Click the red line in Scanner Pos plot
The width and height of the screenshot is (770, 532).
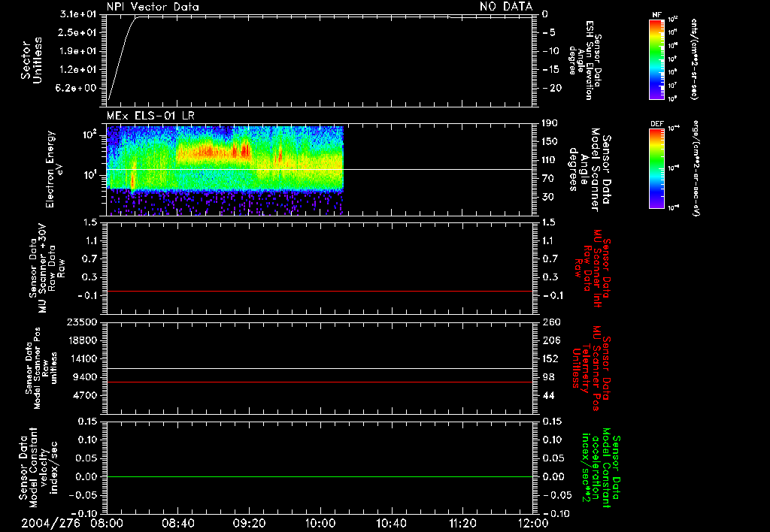[319, 382]
